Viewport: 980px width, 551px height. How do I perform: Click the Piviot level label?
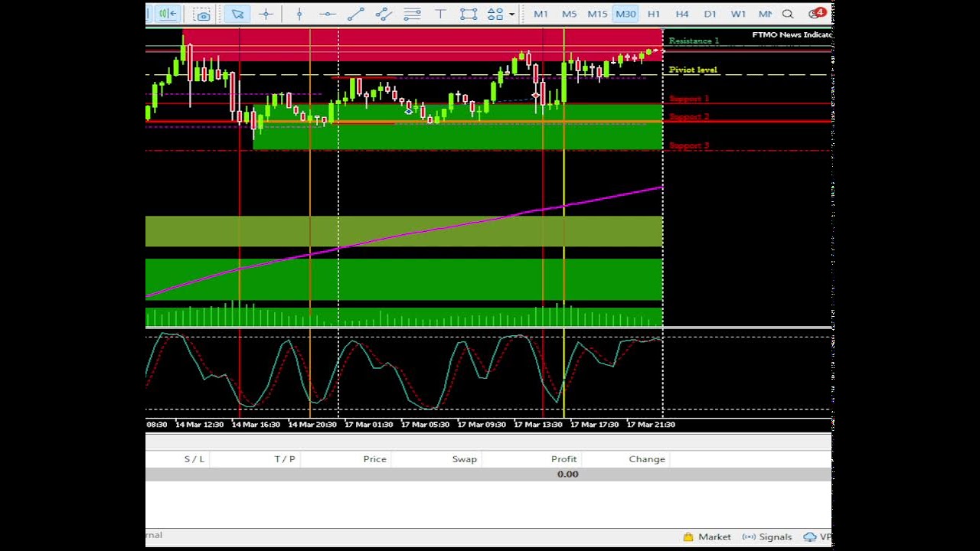pyautogui.click(x=693, y=70)
